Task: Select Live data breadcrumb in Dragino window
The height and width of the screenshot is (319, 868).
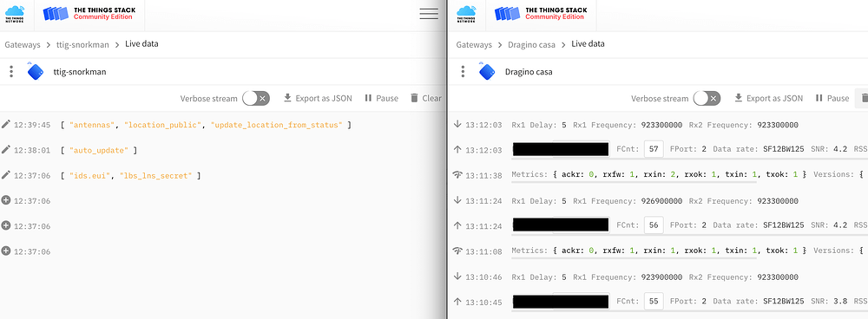Action: coord(588,44)
